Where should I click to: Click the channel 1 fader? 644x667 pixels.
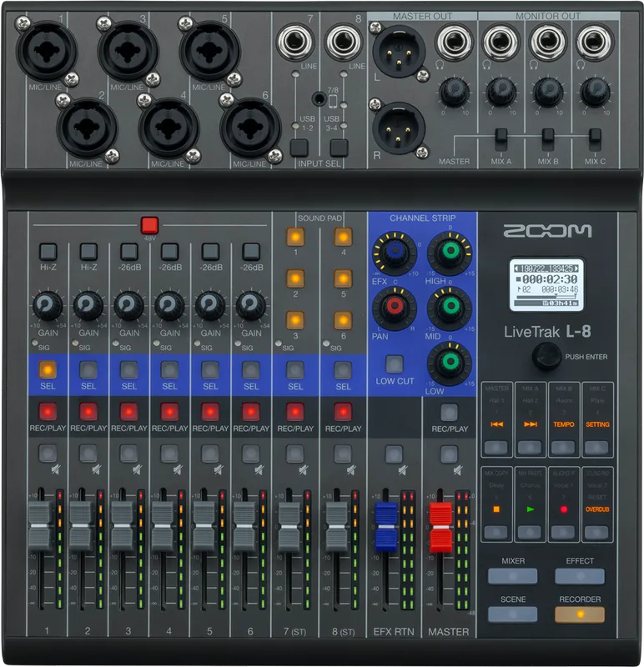click(x=39, y=526)
